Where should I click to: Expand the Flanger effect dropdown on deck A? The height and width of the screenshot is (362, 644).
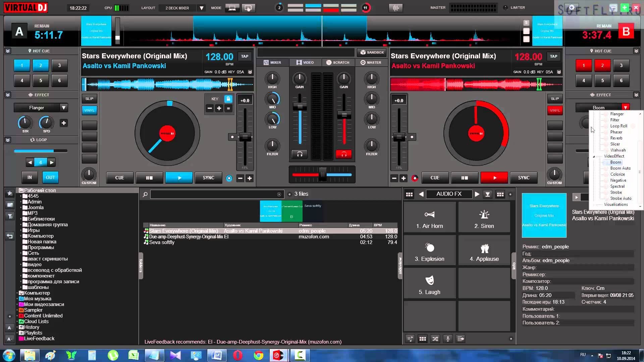(x=64, y=107)
